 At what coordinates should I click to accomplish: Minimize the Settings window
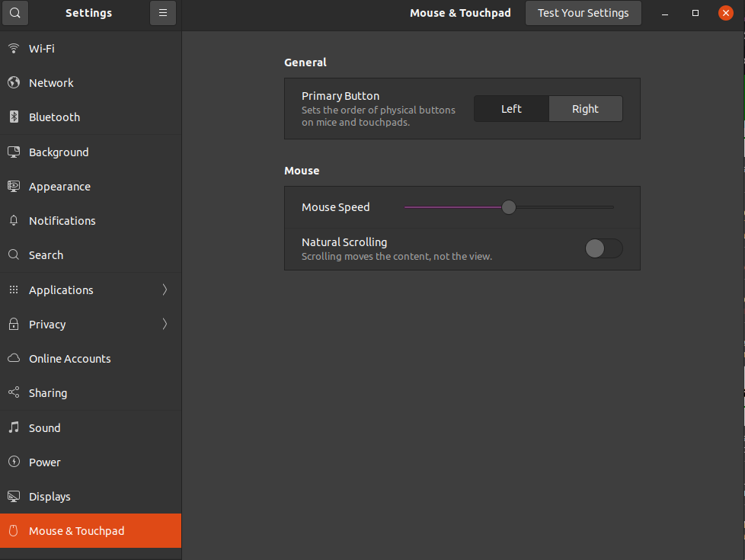point(665,13)
